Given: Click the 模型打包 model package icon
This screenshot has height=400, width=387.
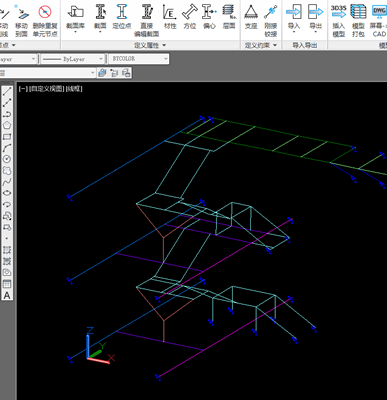Looking at the screenshot, I should pos(358,20).
